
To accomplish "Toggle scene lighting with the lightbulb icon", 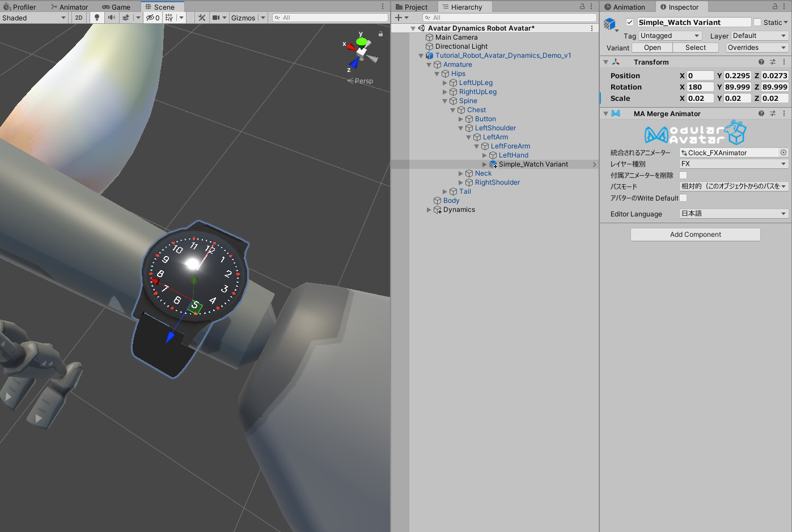I will tap(97, 18).
